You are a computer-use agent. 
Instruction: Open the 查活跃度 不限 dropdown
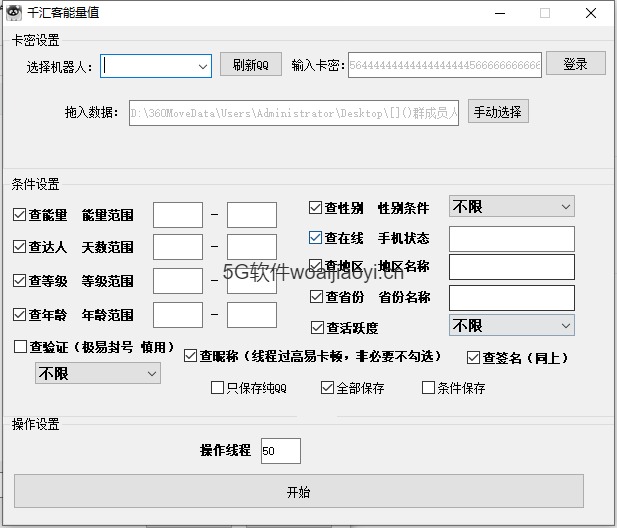click(512, 325)
